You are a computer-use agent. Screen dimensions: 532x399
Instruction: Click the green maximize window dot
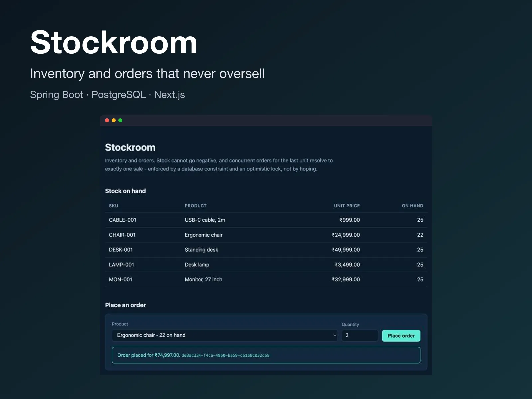tap(120, 120)
